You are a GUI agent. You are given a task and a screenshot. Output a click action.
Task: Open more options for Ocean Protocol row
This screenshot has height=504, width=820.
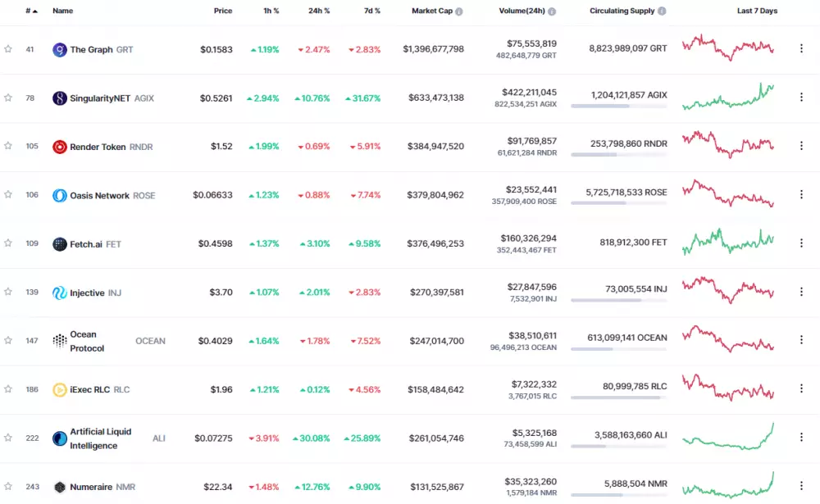point(801,340)
